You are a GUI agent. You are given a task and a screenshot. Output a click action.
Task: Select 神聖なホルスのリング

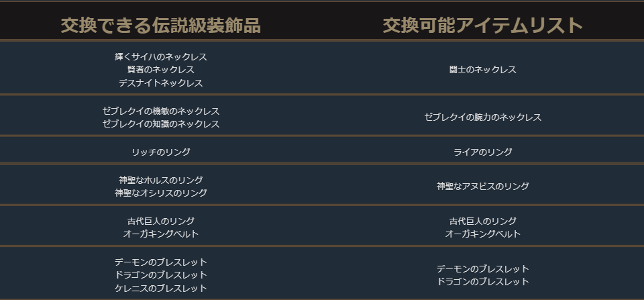click(161, 180)
